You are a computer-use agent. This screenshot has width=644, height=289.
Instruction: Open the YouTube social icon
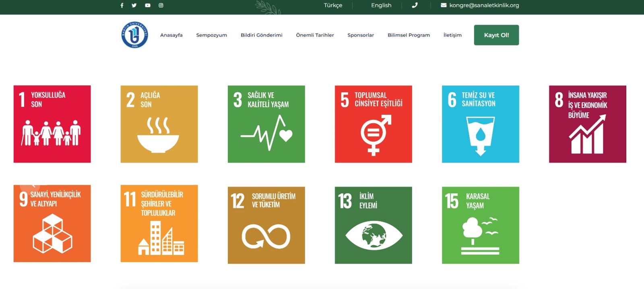pos(148,5)
